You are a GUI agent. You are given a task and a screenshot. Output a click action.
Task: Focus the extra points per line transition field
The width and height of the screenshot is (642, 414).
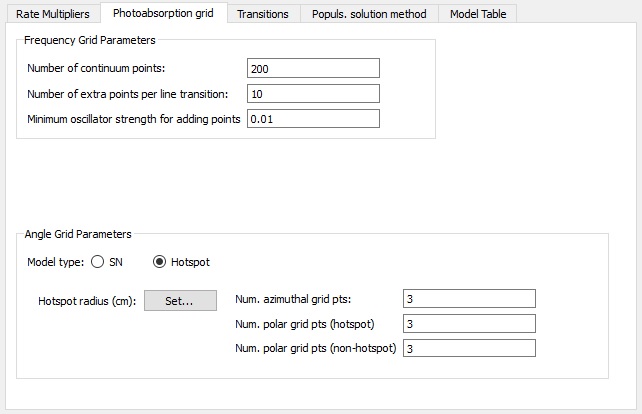313,94
